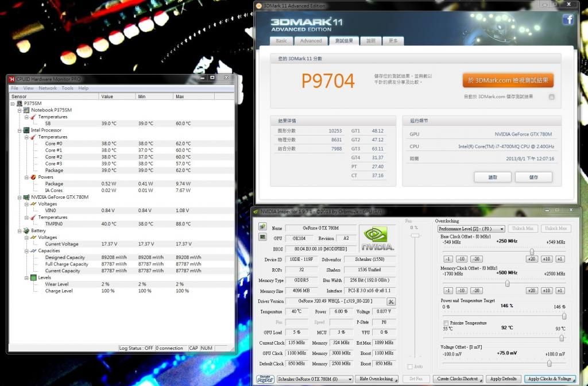Tick the auto-save results on 3DMark.com checkbox
The height and width of the screenshot is (386, 588).
click(552, 96)
